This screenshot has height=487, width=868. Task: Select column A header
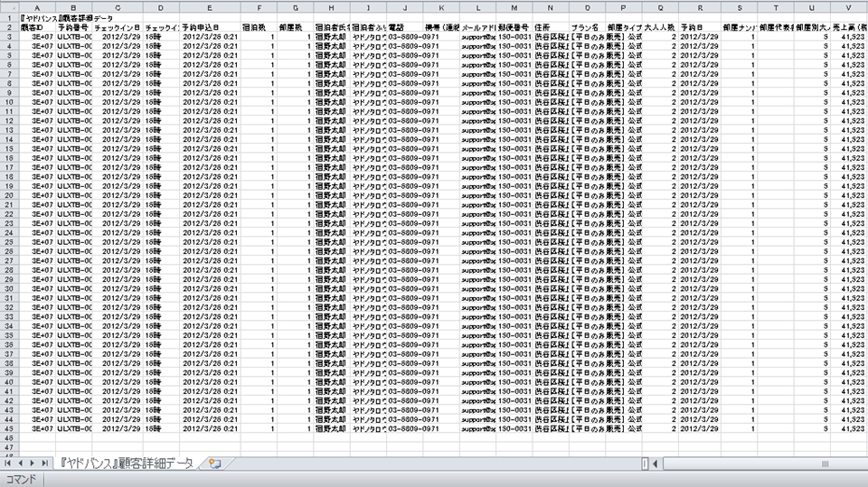click(x=37, y=8)
